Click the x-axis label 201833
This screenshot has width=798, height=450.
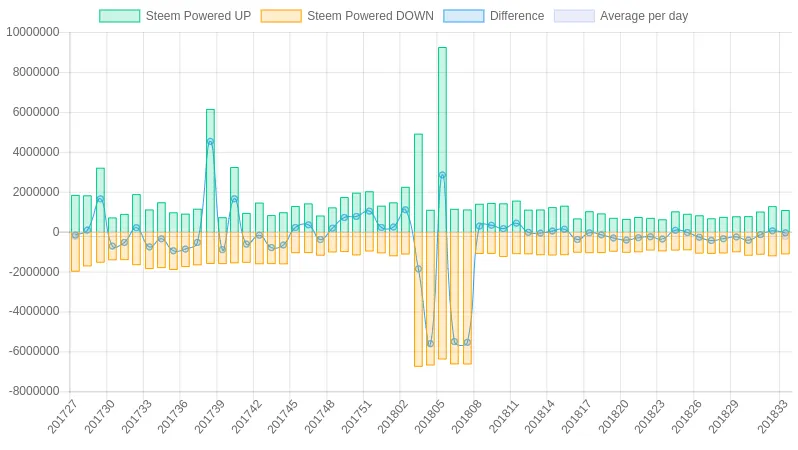click(773, 416)
